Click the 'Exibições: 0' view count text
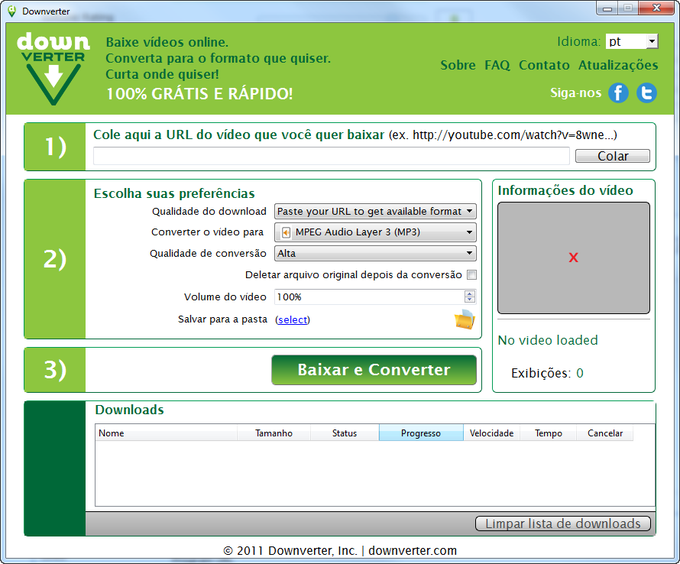This screenshot has width=680, height=564. [x=547, y=373]
